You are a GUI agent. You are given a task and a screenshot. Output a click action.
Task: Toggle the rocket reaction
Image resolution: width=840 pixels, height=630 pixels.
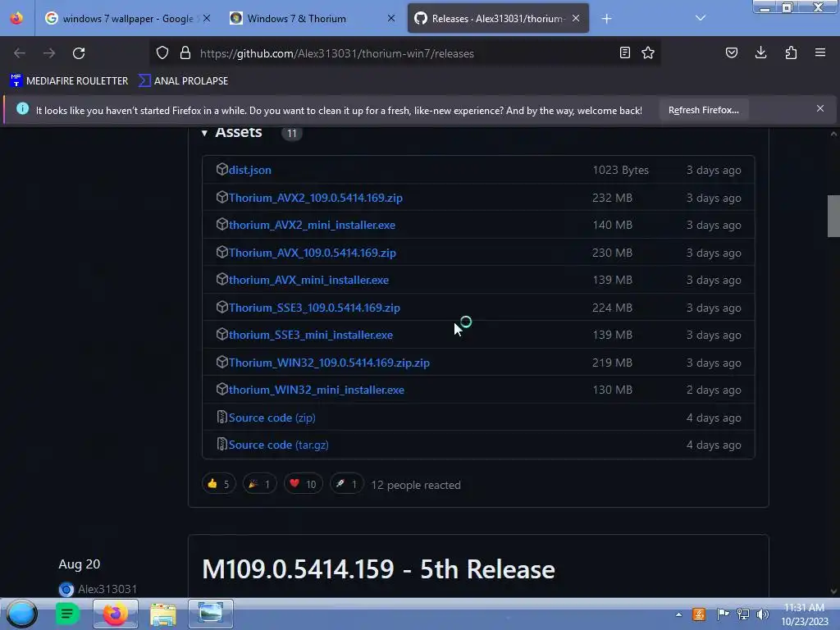(346, 484)
